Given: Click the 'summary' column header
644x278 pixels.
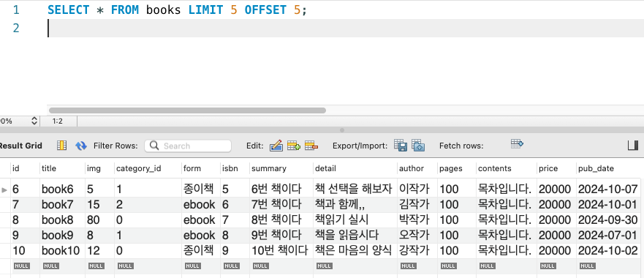Looking at the screenshot, I should [268, 168].
